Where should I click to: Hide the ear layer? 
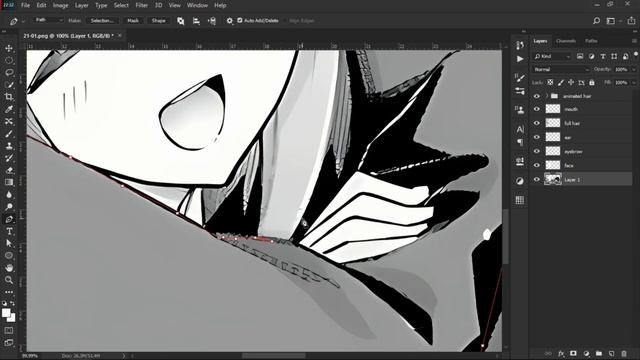[x=536, y=137]
